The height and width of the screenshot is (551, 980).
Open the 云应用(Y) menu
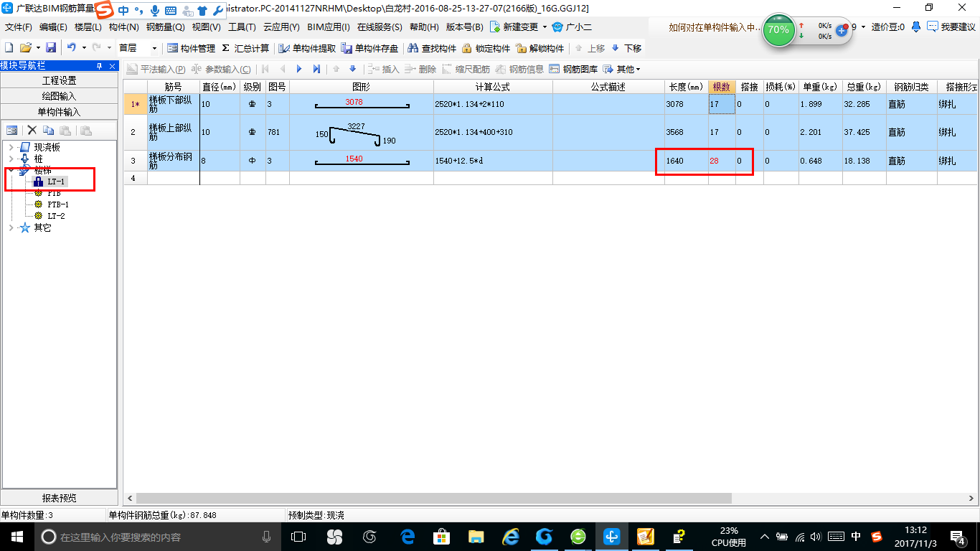point(281,27)
